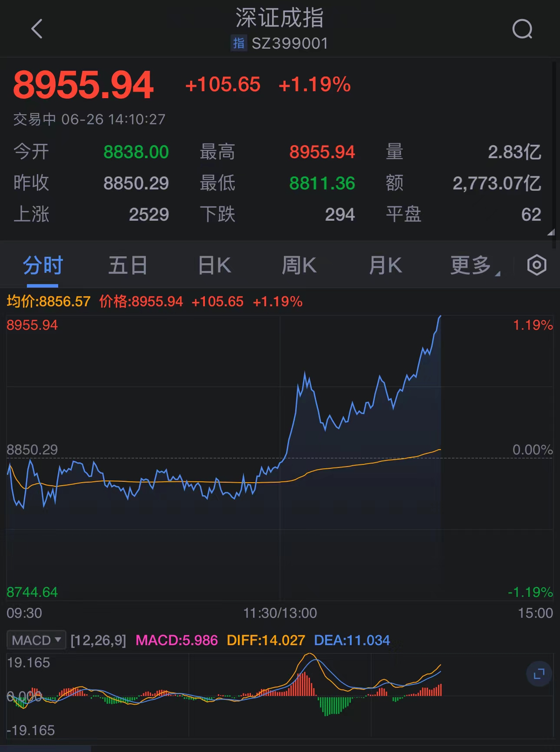The height and width of the screenshot is (752, 560).
Task: Open 更多 chart period dropdown
Action: (475, 265)
